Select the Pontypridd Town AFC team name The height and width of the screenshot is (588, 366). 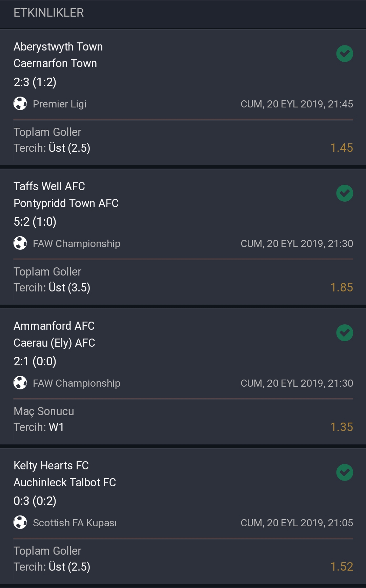click(x=66, y=203)
